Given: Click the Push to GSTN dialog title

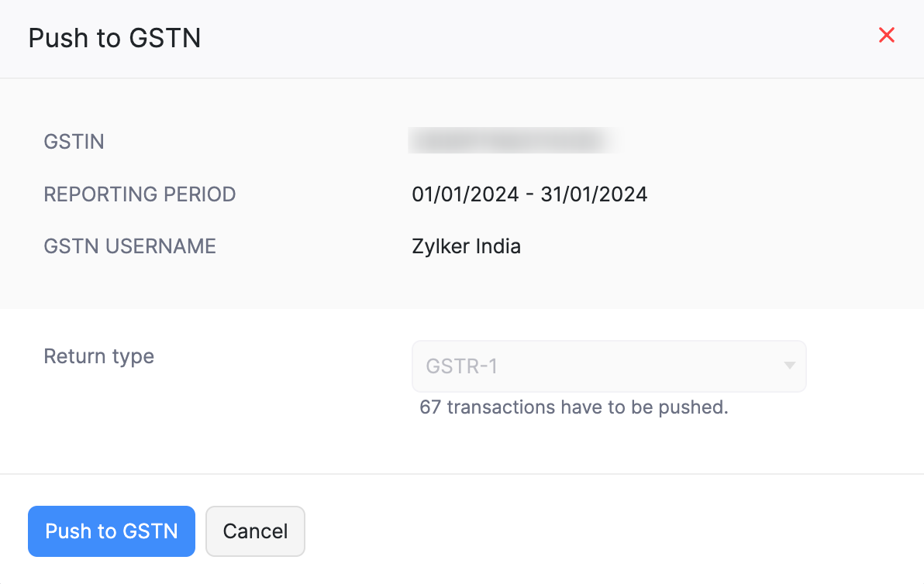Looking at the screenshot, I should click(x=114, y=38).
